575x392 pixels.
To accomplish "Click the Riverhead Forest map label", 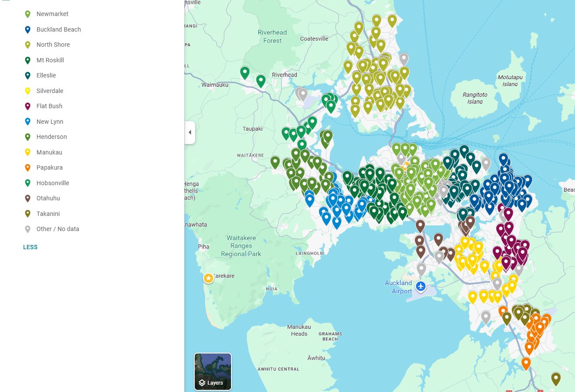I will (x=272, y=36).
